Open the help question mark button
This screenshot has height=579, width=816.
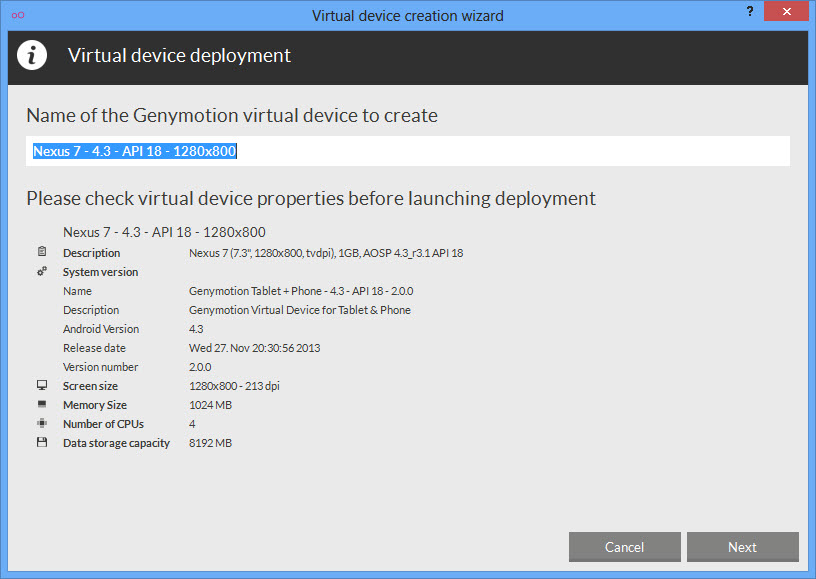[x=749, y=11]
